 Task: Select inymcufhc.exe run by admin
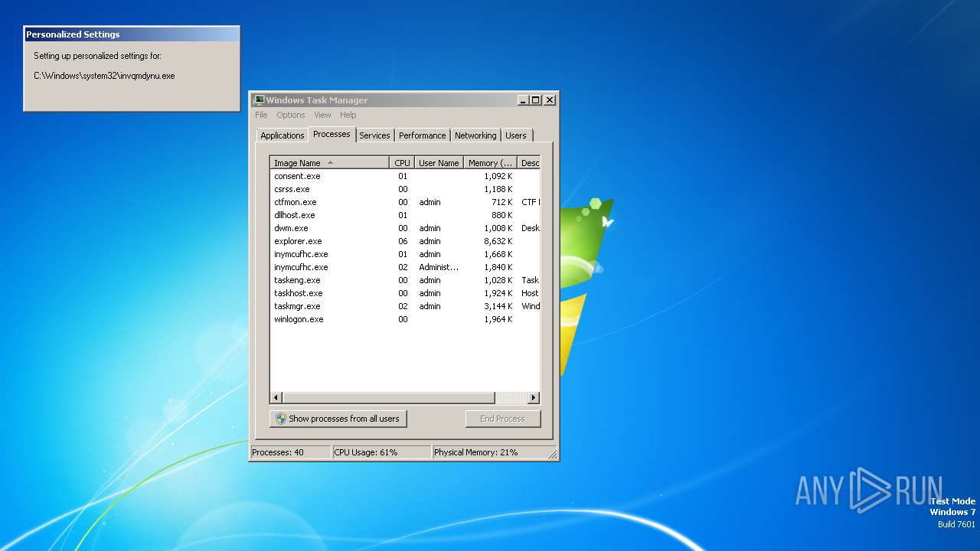click(405, 254)
